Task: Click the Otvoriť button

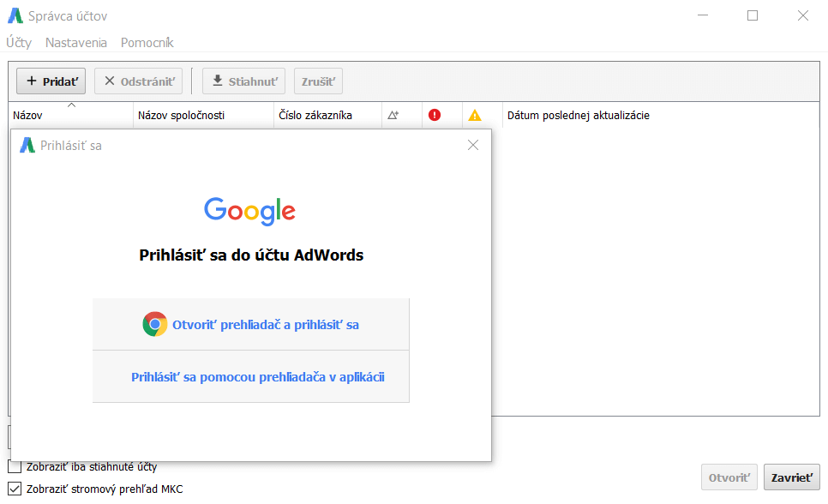Action: coord(729,477)
